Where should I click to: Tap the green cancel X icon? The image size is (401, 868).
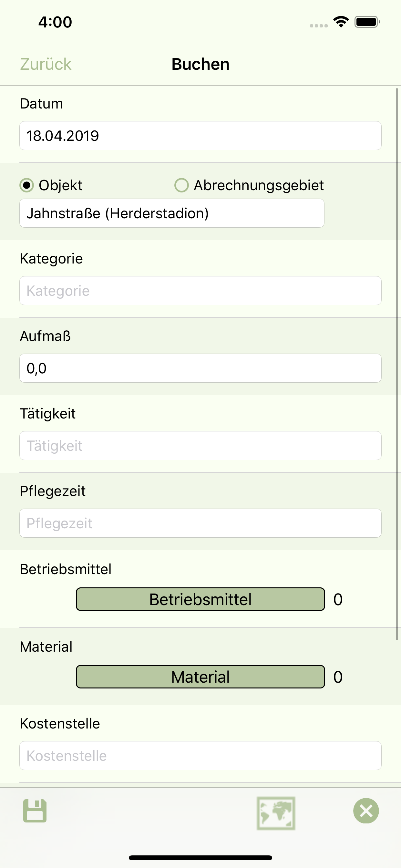pos(366,811)
